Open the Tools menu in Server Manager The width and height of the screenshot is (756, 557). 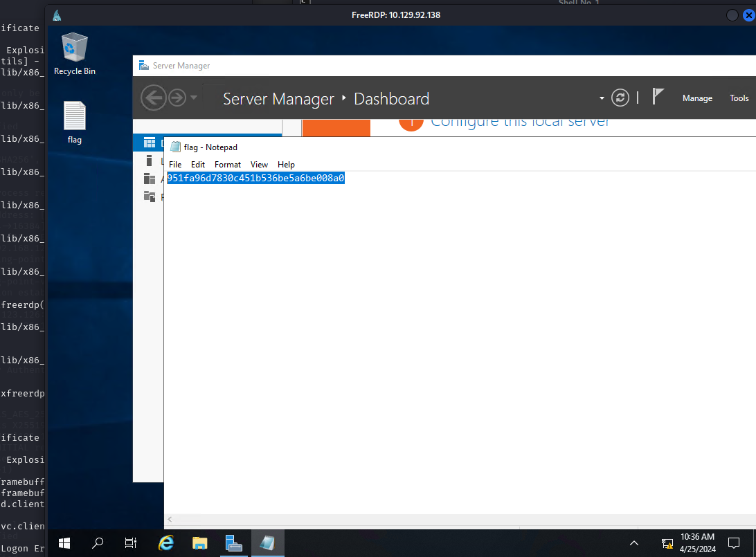pyautogui.click(x=739, y=98)
